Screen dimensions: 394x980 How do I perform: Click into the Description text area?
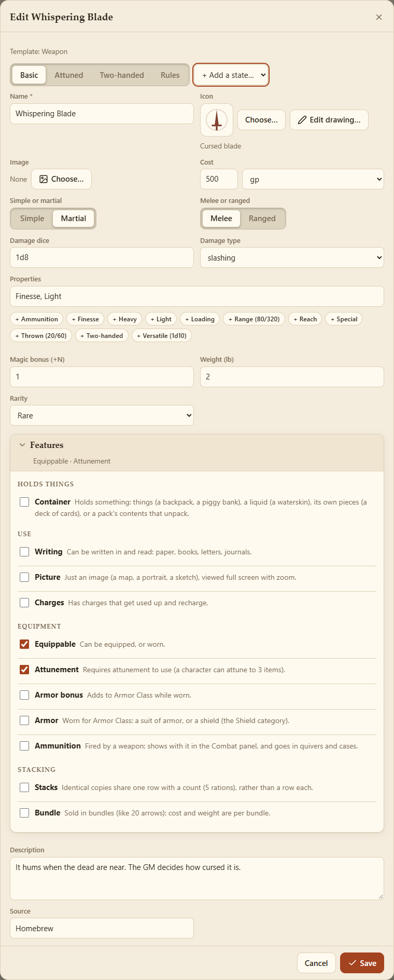pos(197,878)
